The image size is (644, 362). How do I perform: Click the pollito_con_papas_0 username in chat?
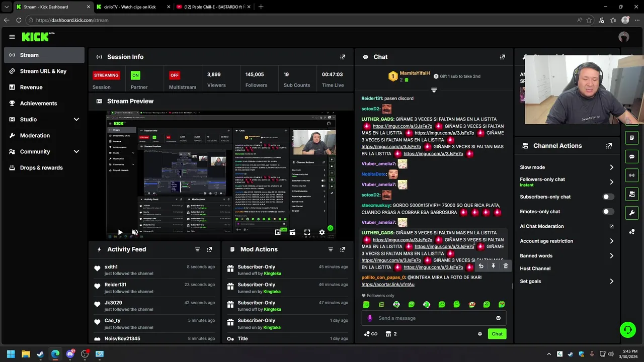coord(383,278)
